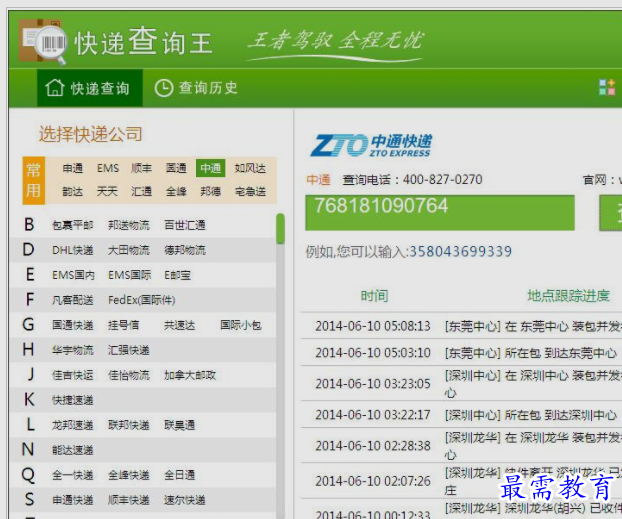
Task: Select EMS in common couriers
Action: point(108,168)
